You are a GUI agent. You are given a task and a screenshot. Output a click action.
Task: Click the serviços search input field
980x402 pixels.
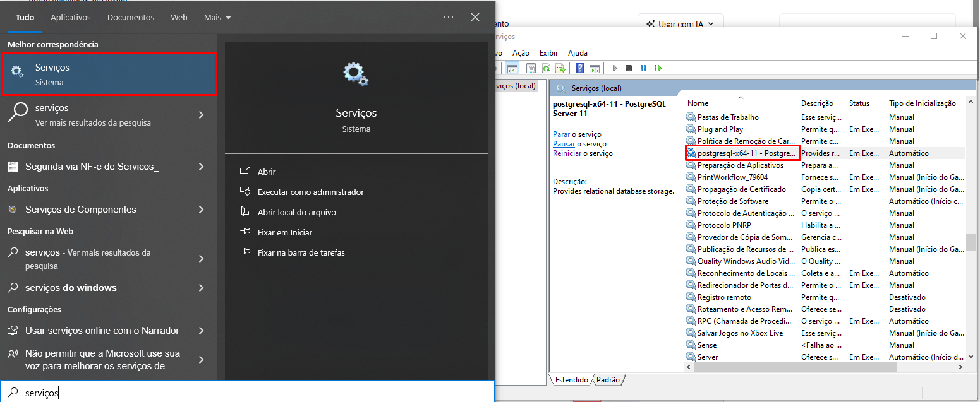click(247, 393)
